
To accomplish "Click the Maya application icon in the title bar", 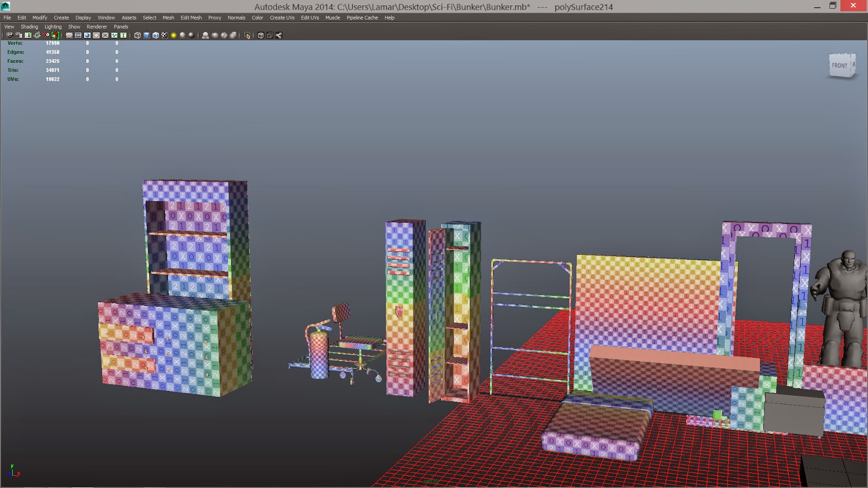I will (5, 7).
